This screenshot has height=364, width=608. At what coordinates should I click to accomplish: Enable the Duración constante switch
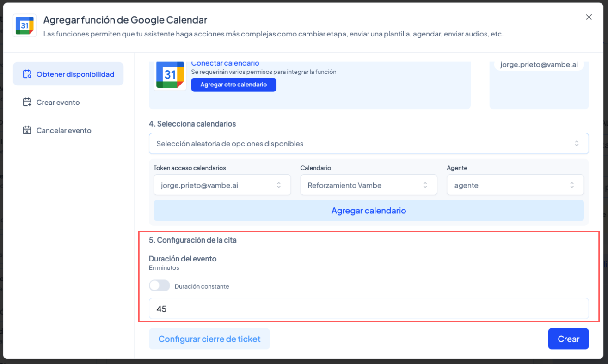(x=159, y=286)
